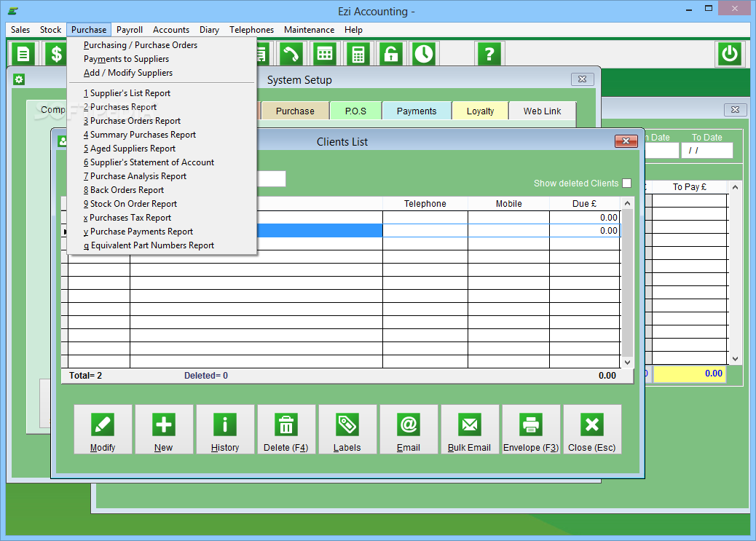
Task: Open the Sales menu
Action: pos(20,30)
